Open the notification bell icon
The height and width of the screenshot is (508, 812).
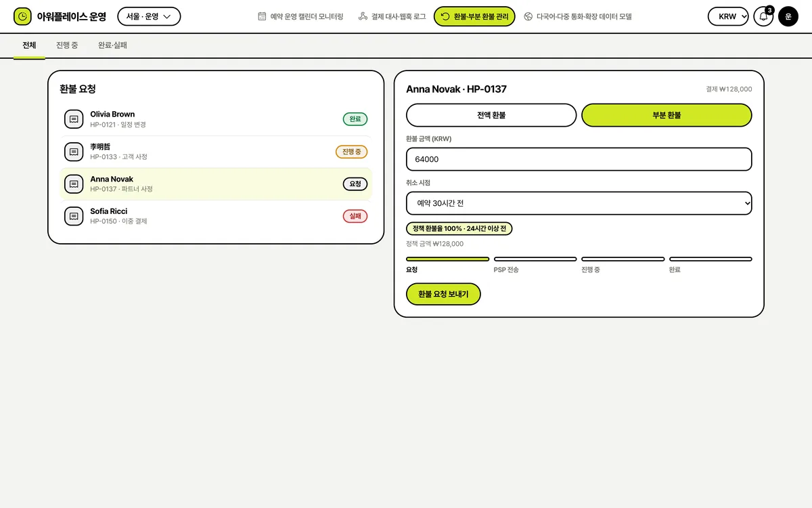[763, 16]
